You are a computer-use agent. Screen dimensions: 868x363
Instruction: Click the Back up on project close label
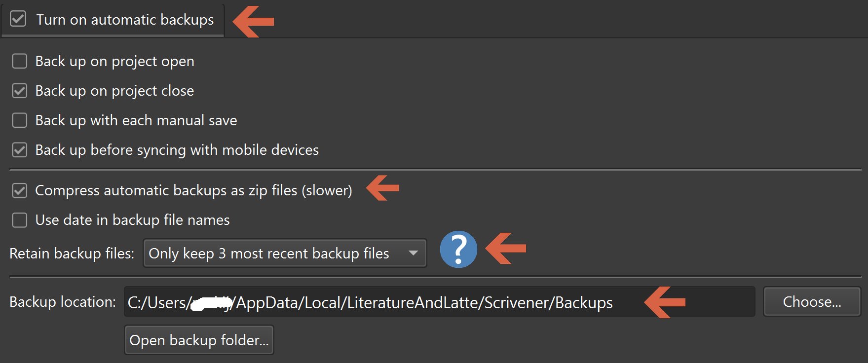click(x=114, y=91)
